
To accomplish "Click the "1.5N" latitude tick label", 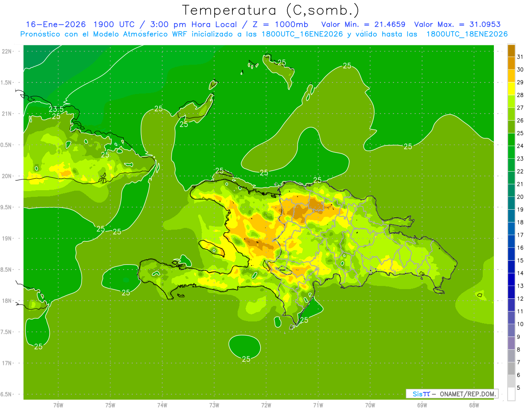I will point(7,82).
